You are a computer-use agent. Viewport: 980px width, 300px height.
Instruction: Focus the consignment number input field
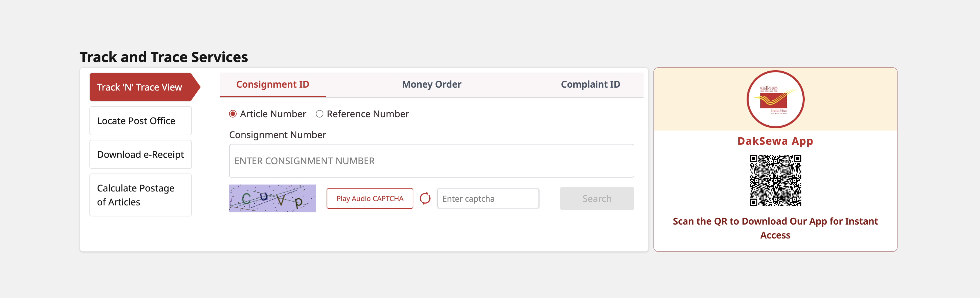tap(431, 161)
